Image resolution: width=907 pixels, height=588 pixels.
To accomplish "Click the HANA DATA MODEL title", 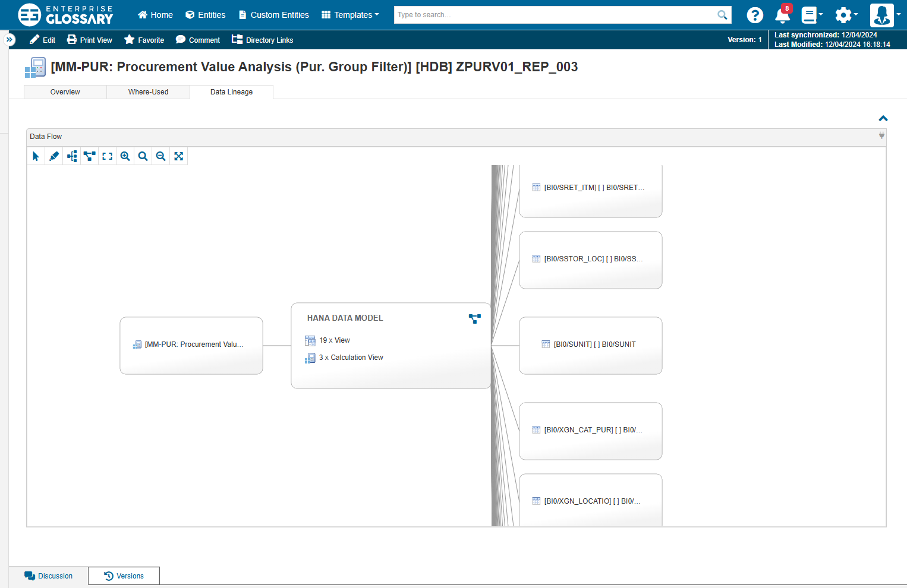I will (345, 318).
